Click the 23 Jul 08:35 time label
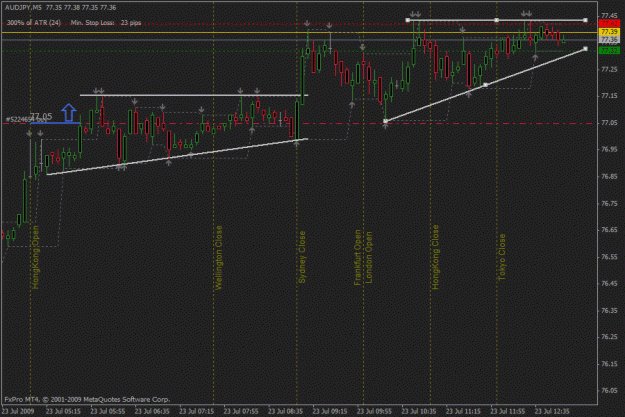This screenshot has height=417, width=625. [x=285, y=411]
